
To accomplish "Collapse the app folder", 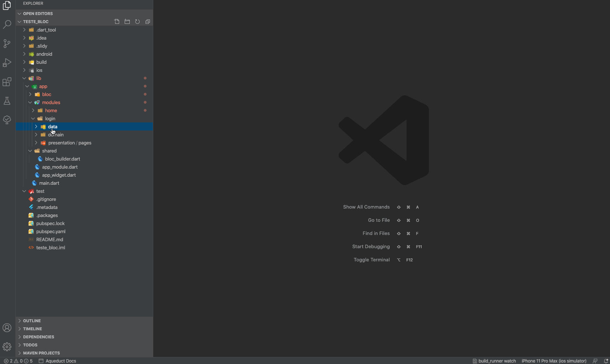I will tap(84, 87).
